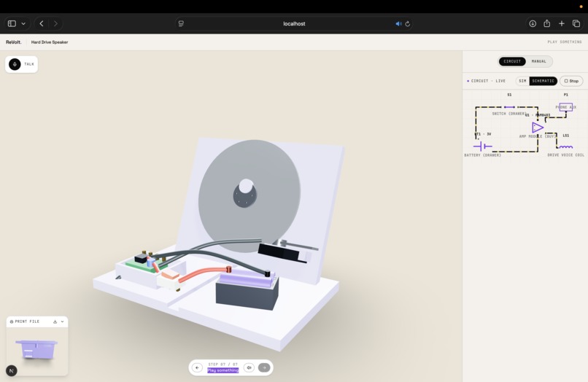Switch to the Circuit tab
The image size is (588, 382).
pos(512,61)
